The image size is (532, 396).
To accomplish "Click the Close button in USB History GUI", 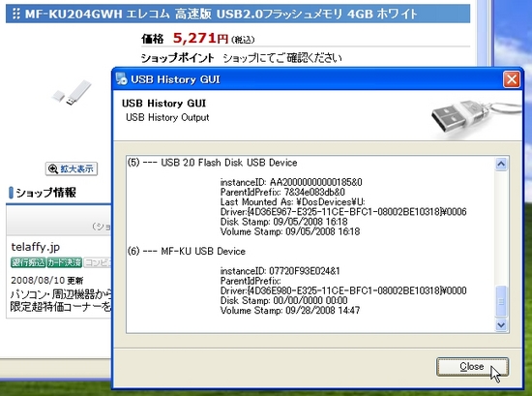I will click(x=472, y=366).
